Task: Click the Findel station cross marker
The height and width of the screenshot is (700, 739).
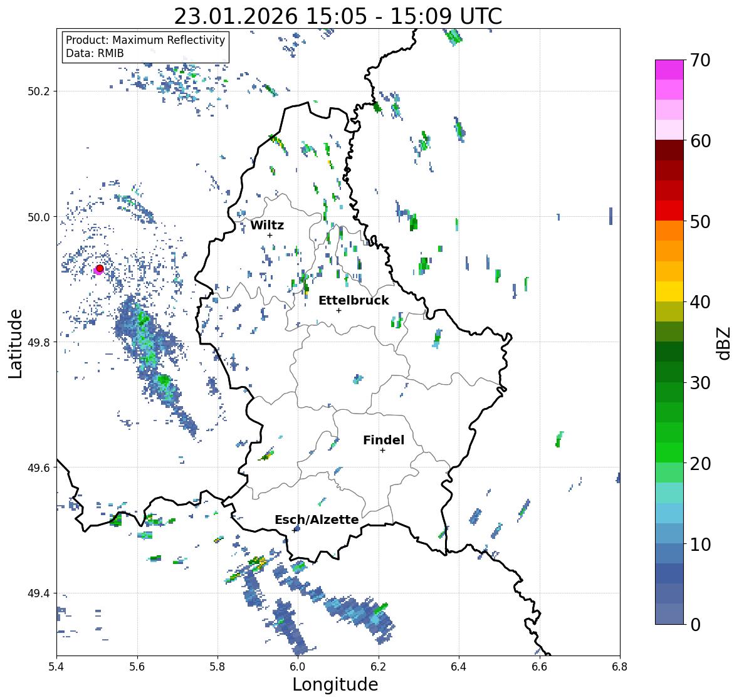Action: coord(382,451)
